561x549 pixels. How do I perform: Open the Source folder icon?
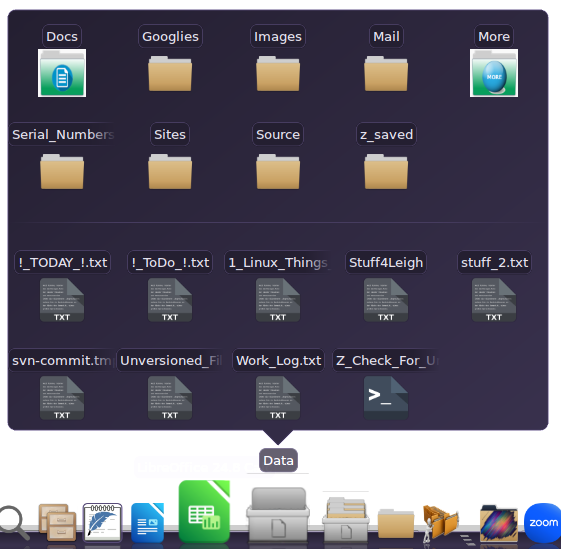pos(278,171)
